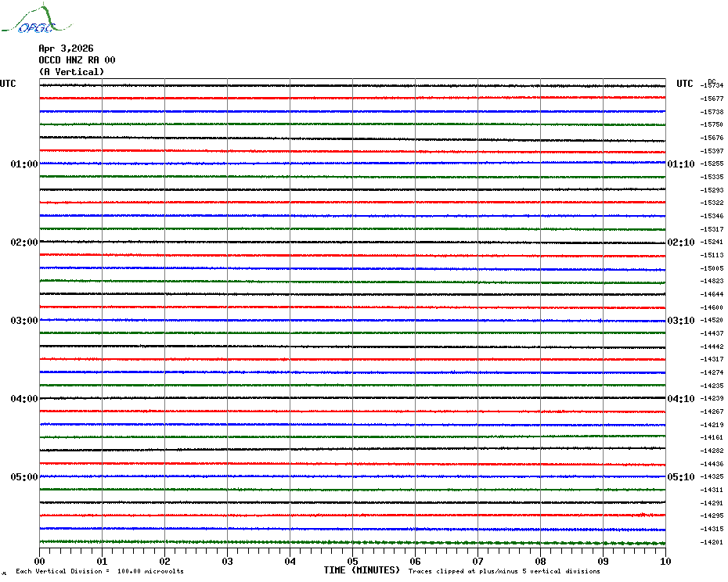This screenshot has height=582, width=728.
Task: Click the 10 minute tick label
Action: [665, 561]
